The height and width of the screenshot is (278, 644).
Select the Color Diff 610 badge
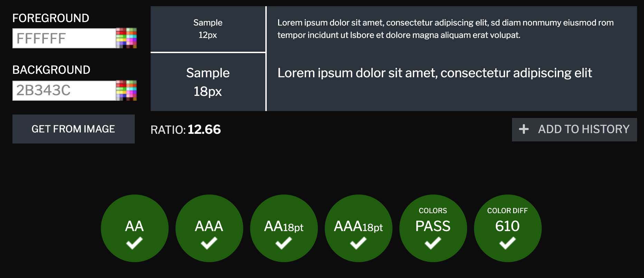[x=508, y=228]
